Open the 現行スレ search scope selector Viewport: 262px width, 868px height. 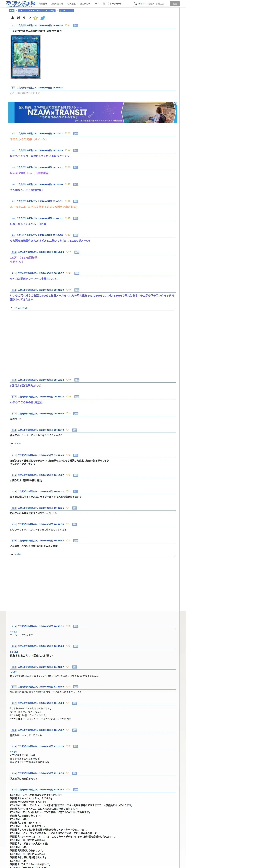click(142, 4)
